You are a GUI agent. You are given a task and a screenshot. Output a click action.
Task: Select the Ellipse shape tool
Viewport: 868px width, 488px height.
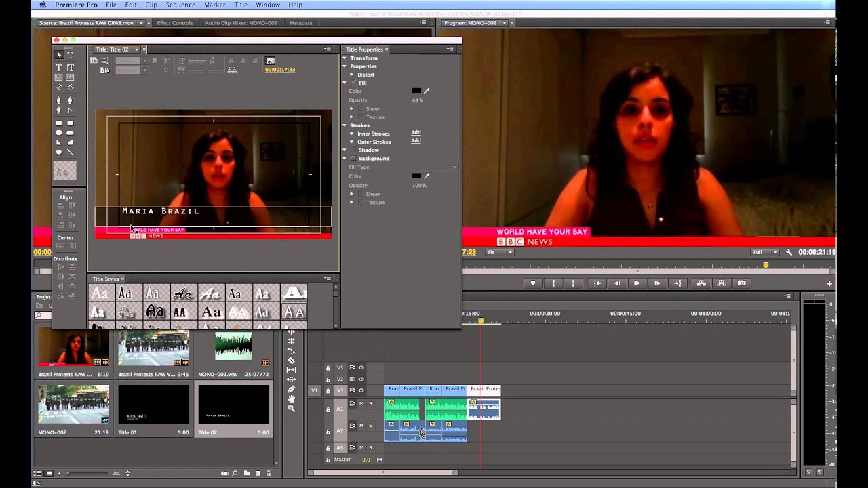(x=59, y=152)
